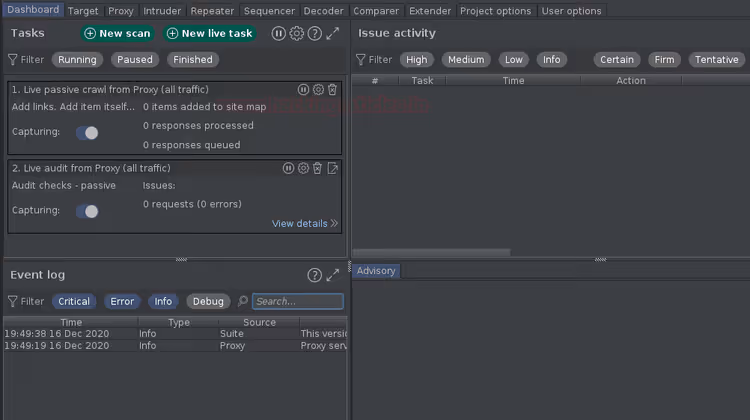The height and width of the screenshot is (420, 750).
Task: Create a New live task
Action: pyautogui.click(x=210, y=33)
